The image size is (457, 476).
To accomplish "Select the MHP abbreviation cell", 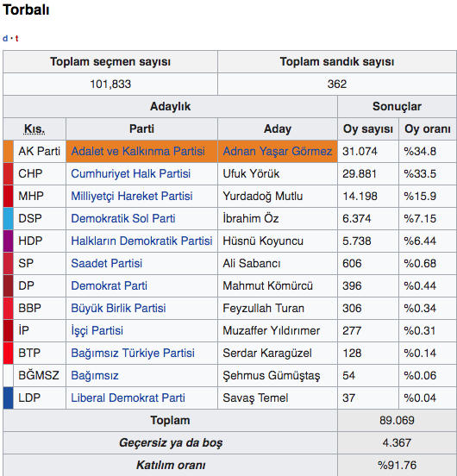I will coord(40,196).
